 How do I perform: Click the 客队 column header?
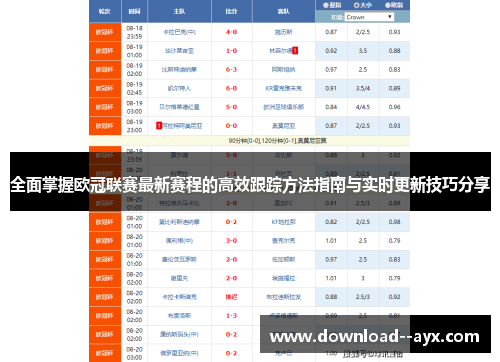[x=284, y=11]
